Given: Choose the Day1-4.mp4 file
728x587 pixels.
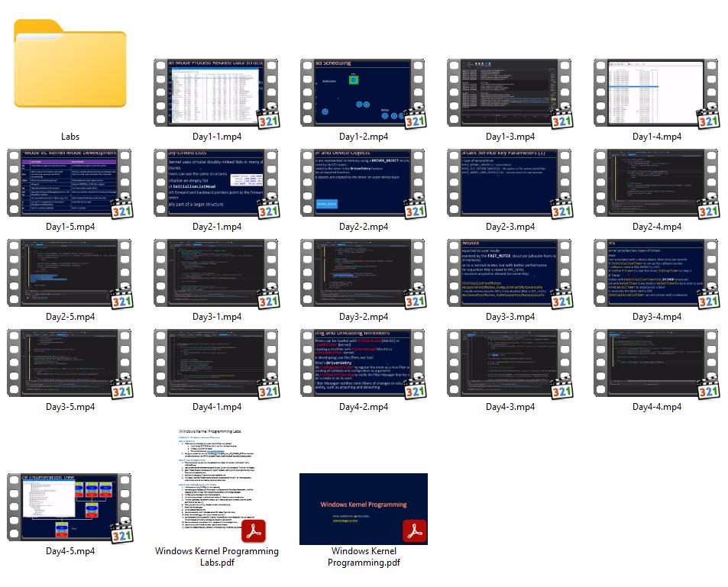Looking at the screenshot, I should pos(656,93).
